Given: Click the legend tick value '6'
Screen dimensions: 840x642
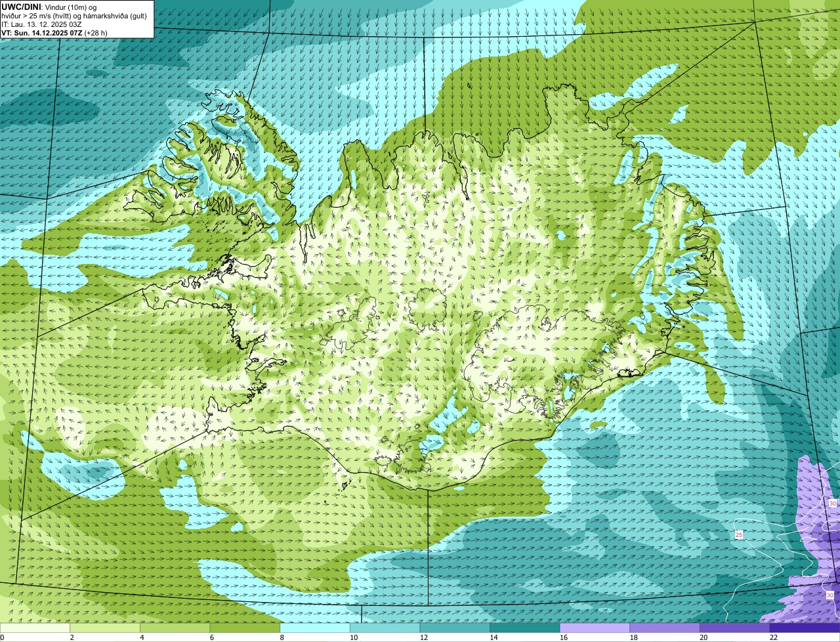Looking at the screenshot, I should (x=211, y=637).
